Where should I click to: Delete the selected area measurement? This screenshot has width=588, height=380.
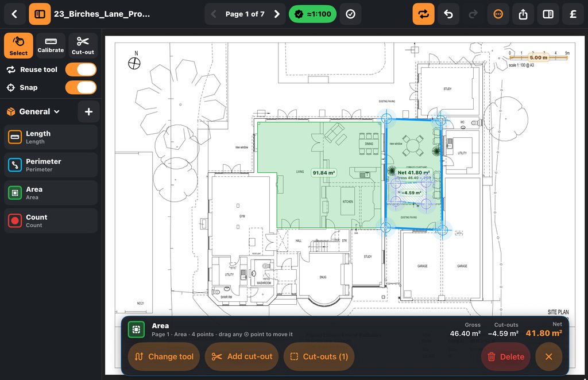tap(505, 356)
